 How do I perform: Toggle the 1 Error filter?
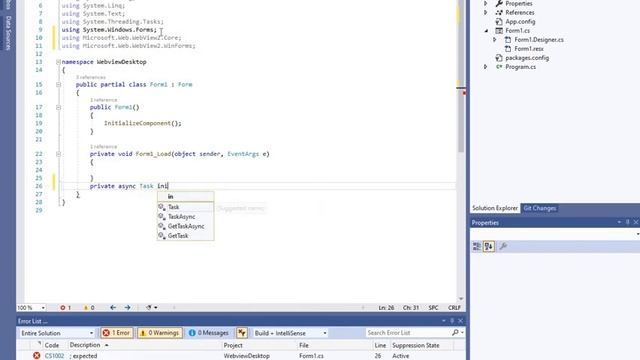[117, 333]
